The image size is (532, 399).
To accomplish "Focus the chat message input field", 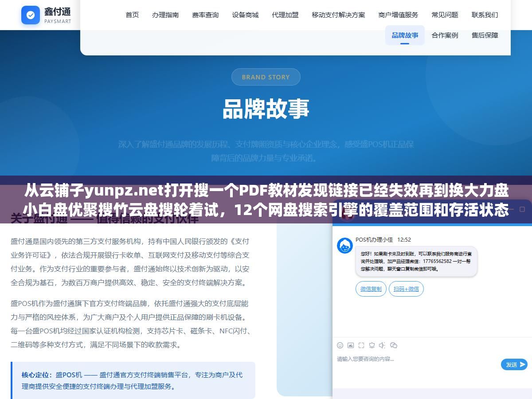I will [x=417, y=366].
